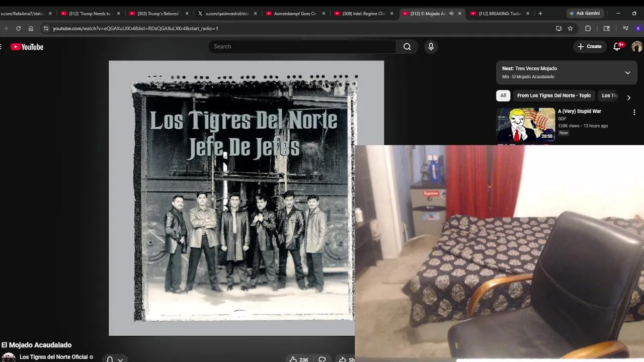Click the El Mojado Acaudalado video title
The image size is (644, 362).
pyautogui.click(x=36, y=345)
